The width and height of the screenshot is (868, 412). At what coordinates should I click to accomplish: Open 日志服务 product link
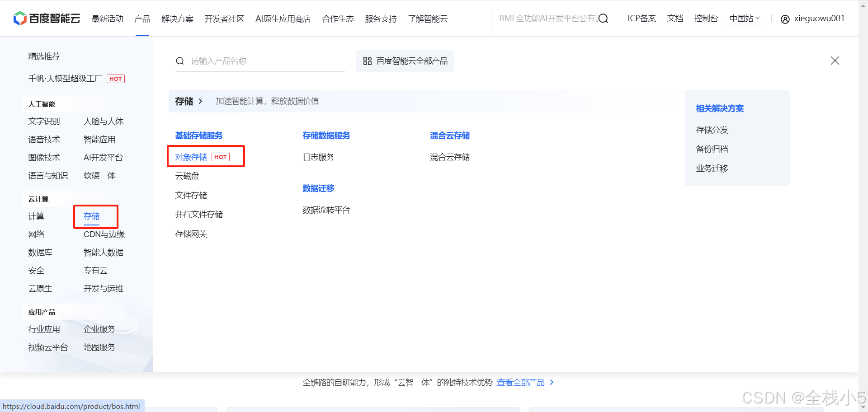coord(318,157)
